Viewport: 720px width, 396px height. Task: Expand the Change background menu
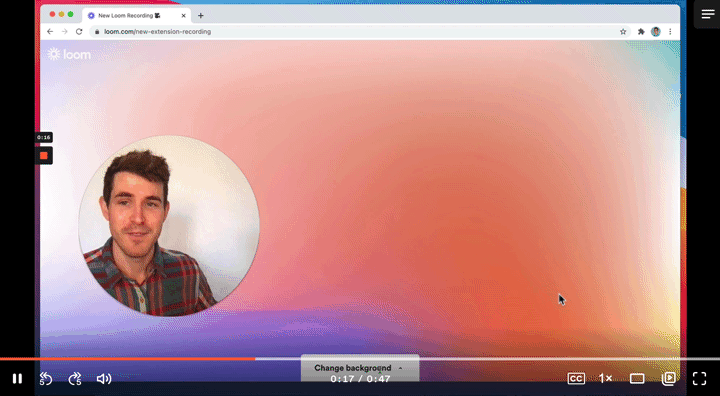[x=360, y=368]
